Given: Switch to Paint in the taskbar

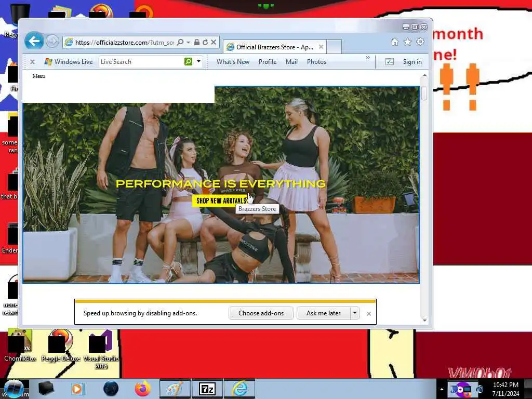Looking at the screenshot, I should pyautogui.click(x=175, y=389).
